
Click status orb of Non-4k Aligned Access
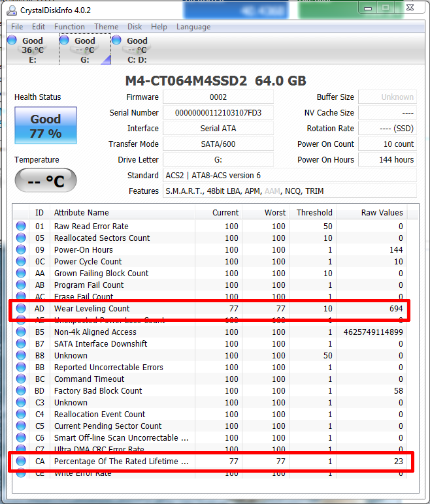21,332
